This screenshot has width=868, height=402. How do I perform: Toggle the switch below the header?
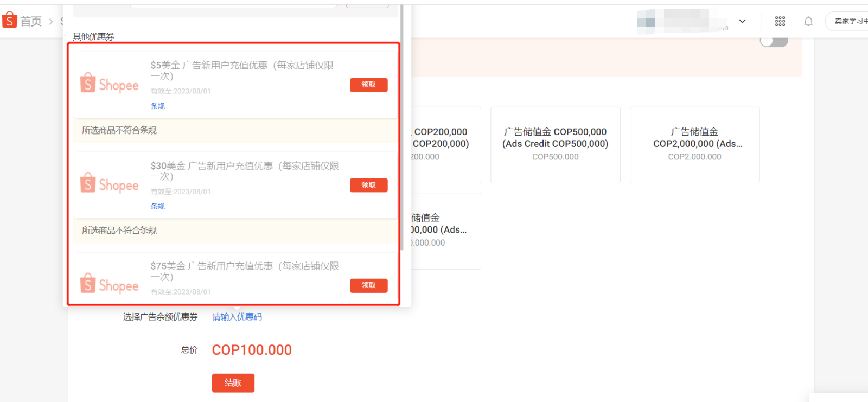click(774, 41)
